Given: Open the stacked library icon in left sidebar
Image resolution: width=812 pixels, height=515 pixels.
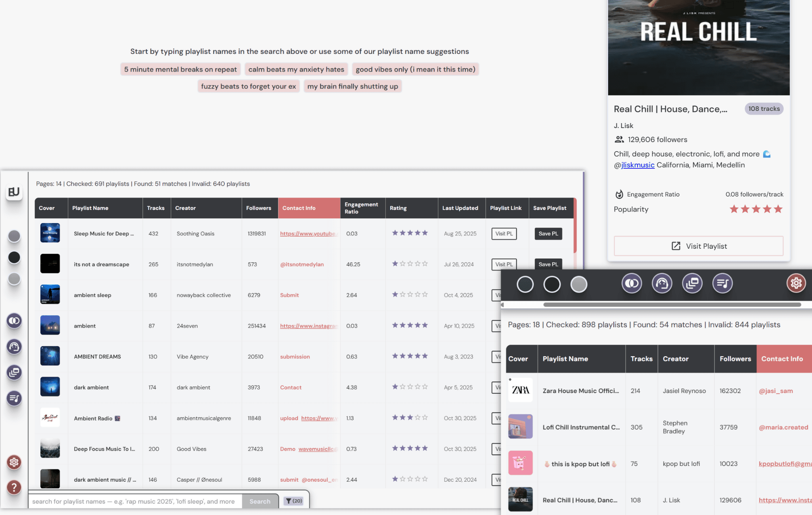Looking at the screenshot, I should (14, 372).
